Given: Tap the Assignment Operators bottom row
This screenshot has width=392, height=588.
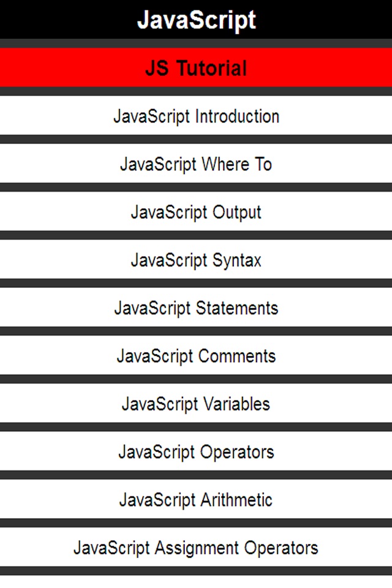Looking at the screenshot, I should tap(196, 548).
